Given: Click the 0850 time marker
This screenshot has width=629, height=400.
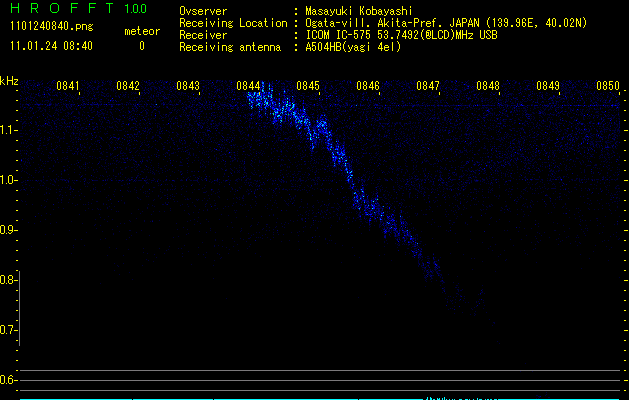Looking at the screenshot, I should pyautogui.click(x=608, y=86).
